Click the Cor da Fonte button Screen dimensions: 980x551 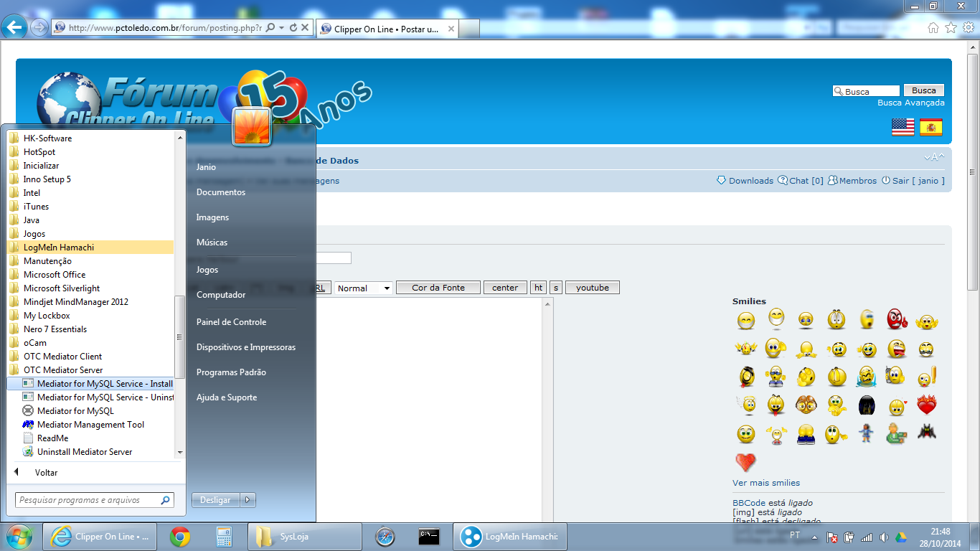[438, 288]
